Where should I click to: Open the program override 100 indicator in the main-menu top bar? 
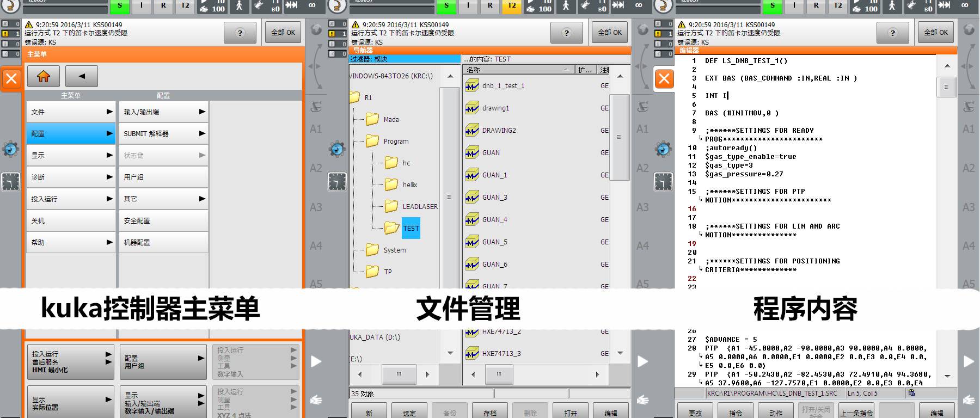[212, 6]
